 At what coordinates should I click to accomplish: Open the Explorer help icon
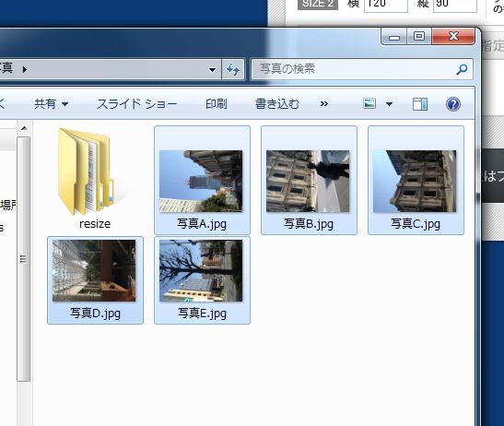[453, 104]
